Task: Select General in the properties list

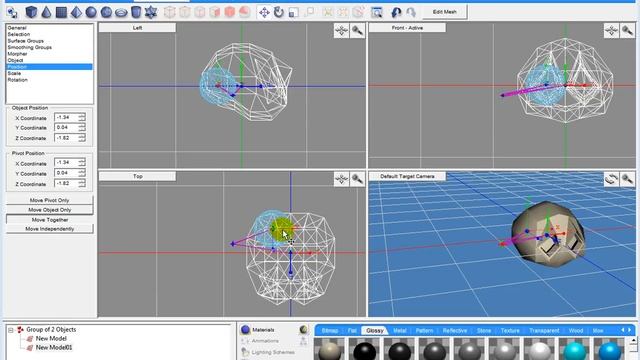Action: 17,28
